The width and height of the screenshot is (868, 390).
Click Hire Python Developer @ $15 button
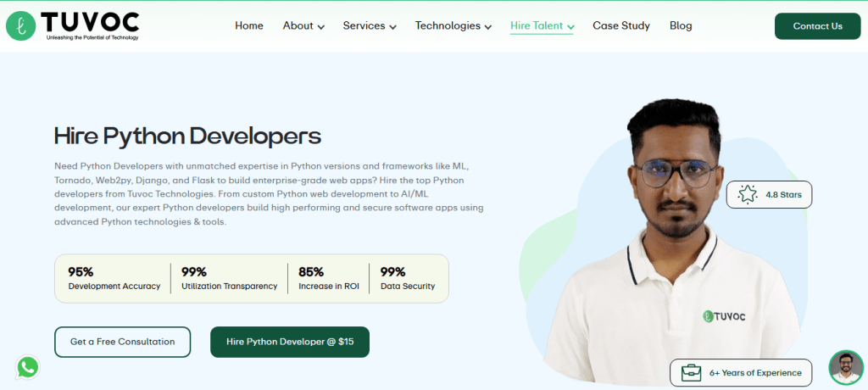(x=290, y=342)
